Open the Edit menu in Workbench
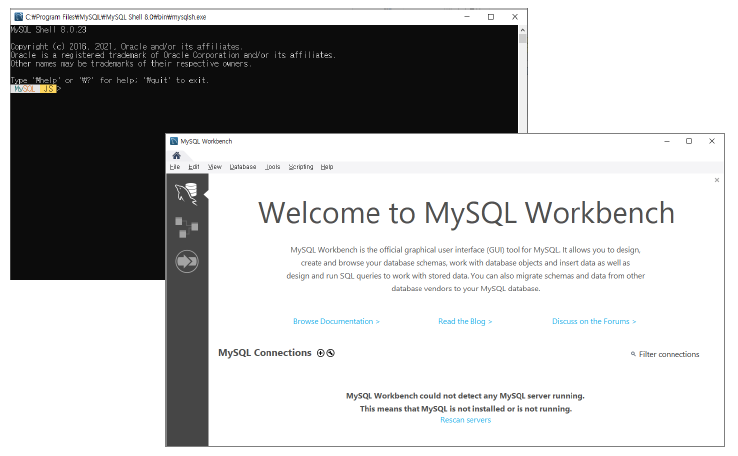The image size is (738, 456). [193, 167]
